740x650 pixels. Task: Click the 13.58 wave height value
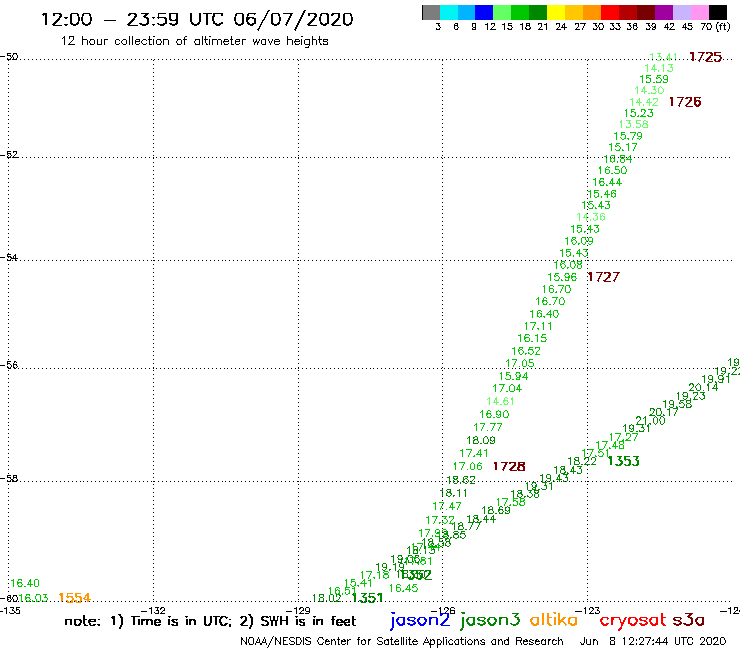(x=633, y=124)
